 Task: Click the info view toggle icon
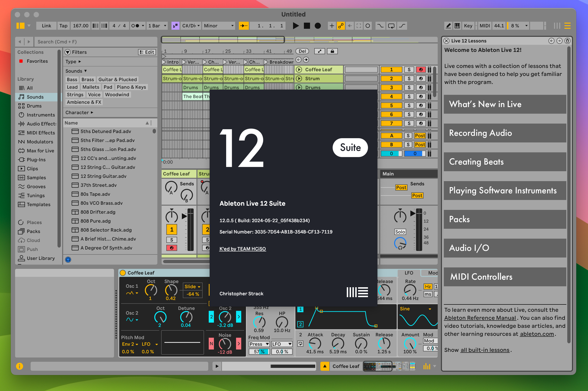[19, 366]
